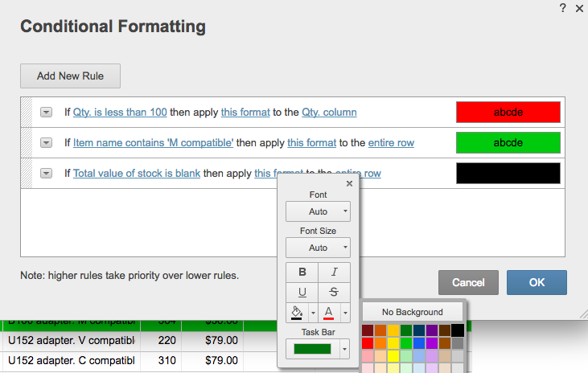Pick the dark green swatch
This screenshot has width=588, height=373.
[406, 330]
